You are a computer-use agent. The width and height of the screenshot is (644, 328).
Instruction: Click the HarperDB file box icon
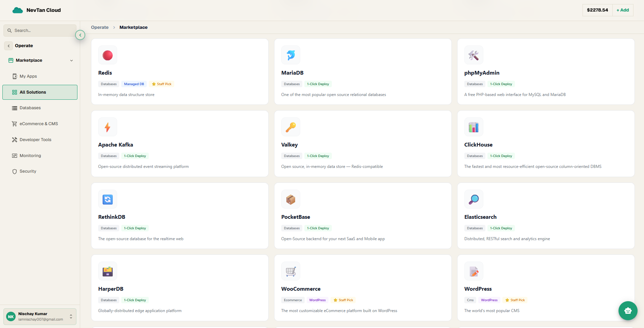tap(108, 271)
